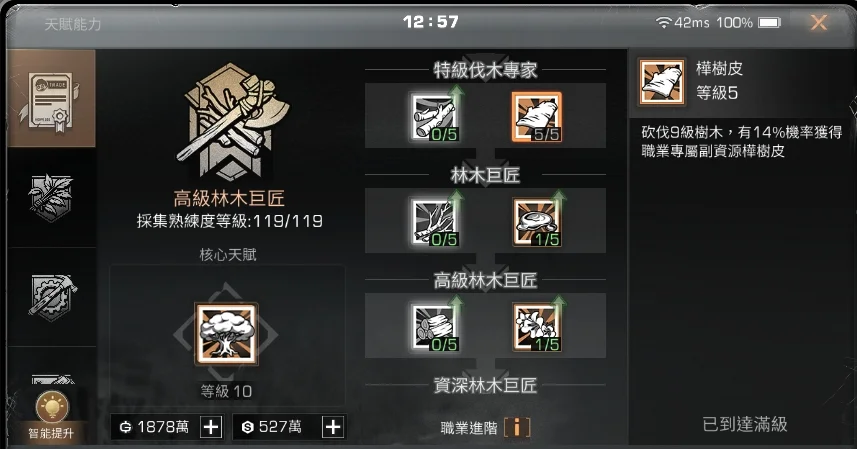Screen dimensions: 857x449
Task: Add more gold with the plus next to 1878萬
Action: pos(211,427)
